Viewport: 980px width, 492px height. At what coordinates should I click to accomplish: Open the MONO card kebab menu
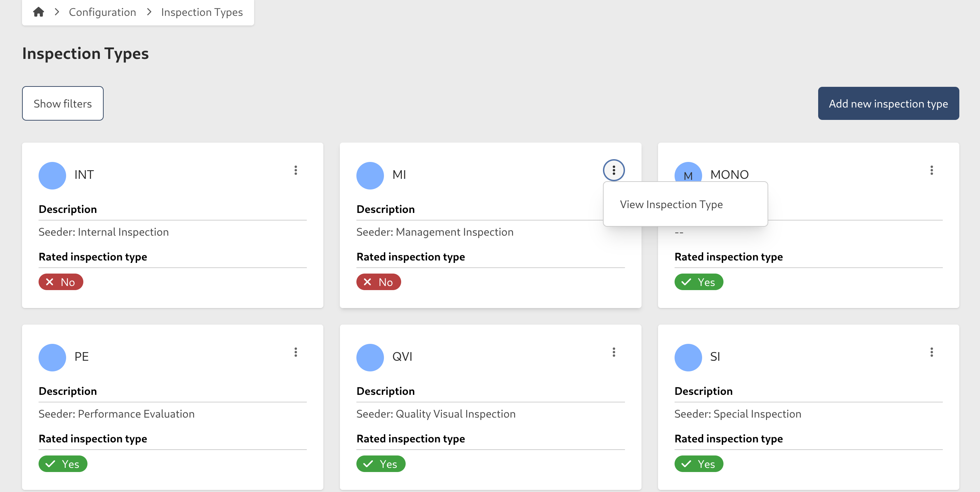click(932, 171)
